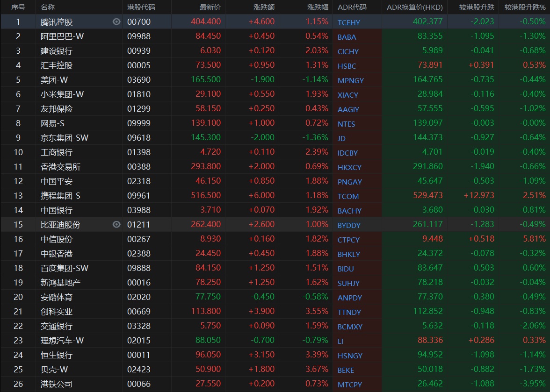Click the 港铁公司 stock name

57,384
